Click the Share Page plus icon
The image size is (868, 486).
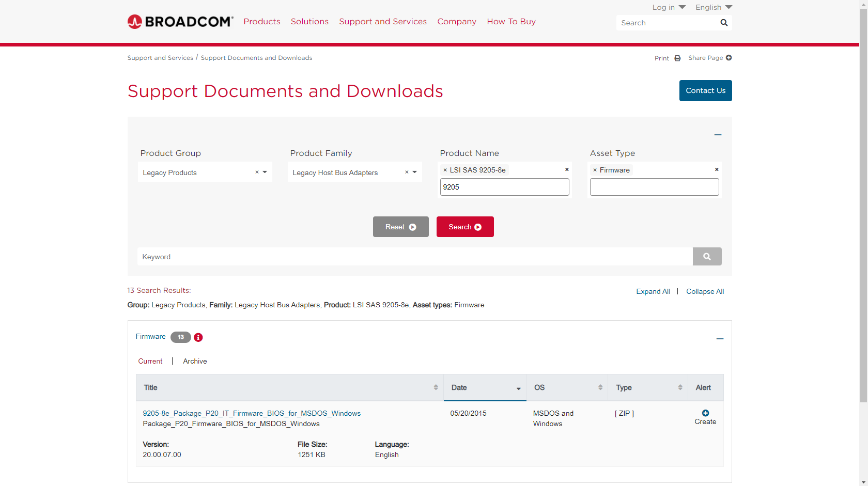[x=729, y=58]
